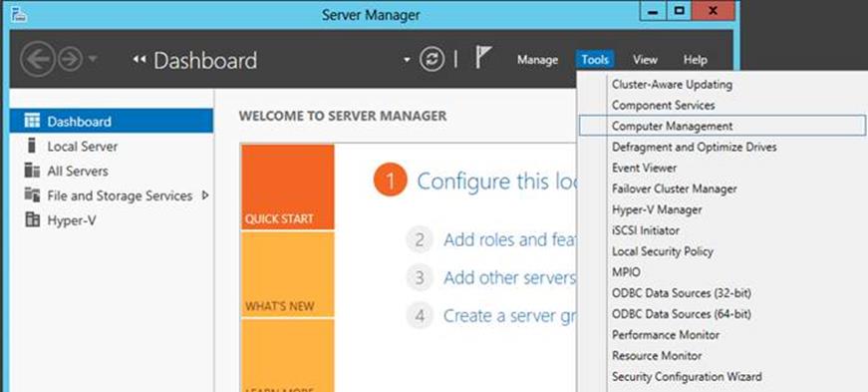Open the Manage menu
The height and width of the screenshot is (392, 868).
[537, 60]
